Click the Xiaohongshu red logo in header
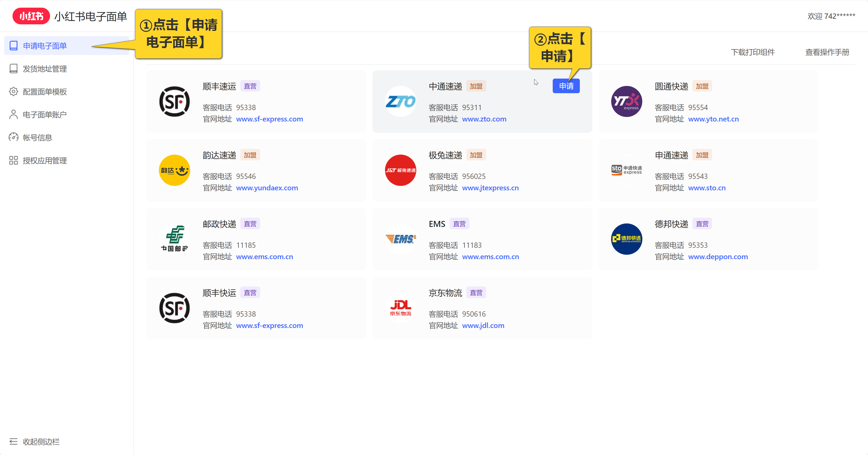Screen dimensions: 868x455 (x=31, y=16)
